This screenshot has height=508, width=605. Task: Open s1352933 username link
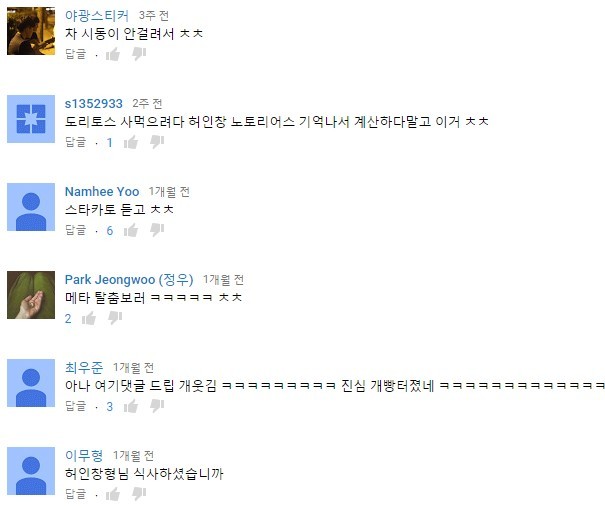point(94,104)
